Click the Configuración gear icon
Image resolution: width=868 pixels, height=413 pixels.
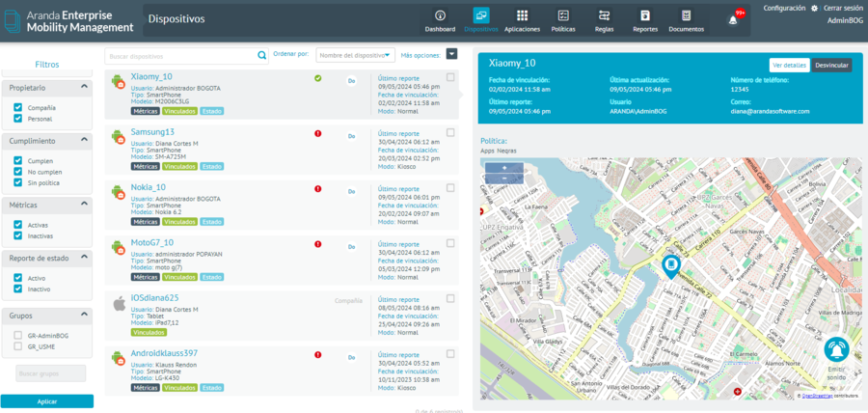[x=814, y=9]
